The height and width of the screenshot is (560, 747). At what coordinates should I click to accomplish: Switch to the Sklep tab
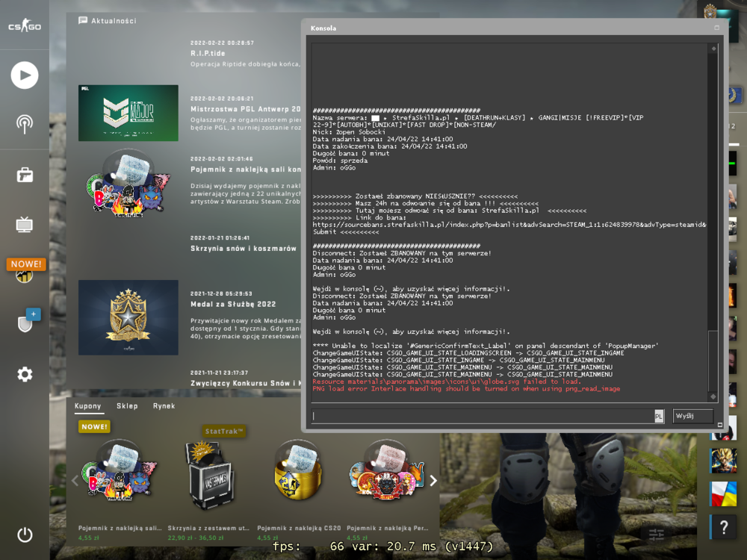(x=127, y=406)
